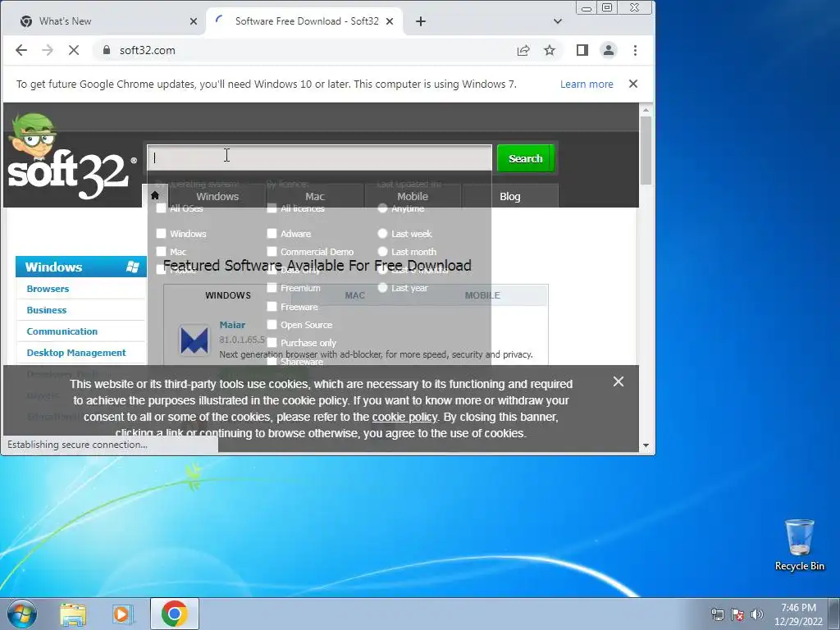Image resolution: width=840 pixels, height=630 pixels.
Task: Click the Action Center flag tray icon
Action: (x=737, y=614)
